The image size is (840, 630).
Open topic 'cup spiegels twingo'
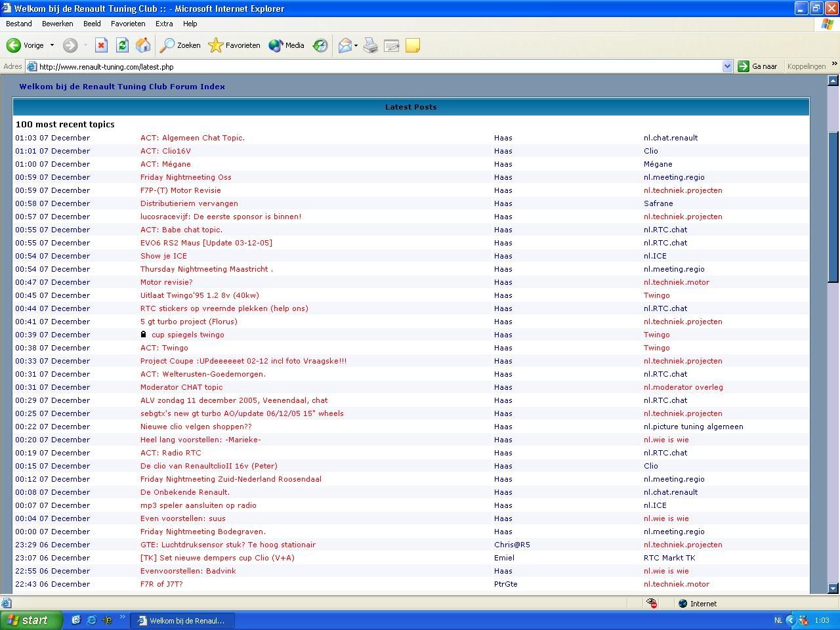click(188, 335)
